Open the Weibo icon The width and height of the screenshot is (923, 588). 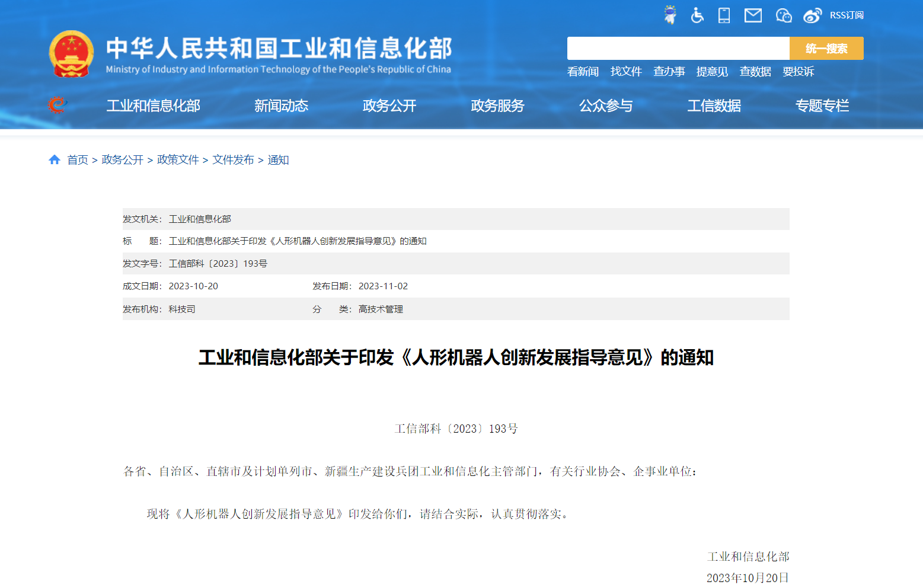click(x=812, y=15)
